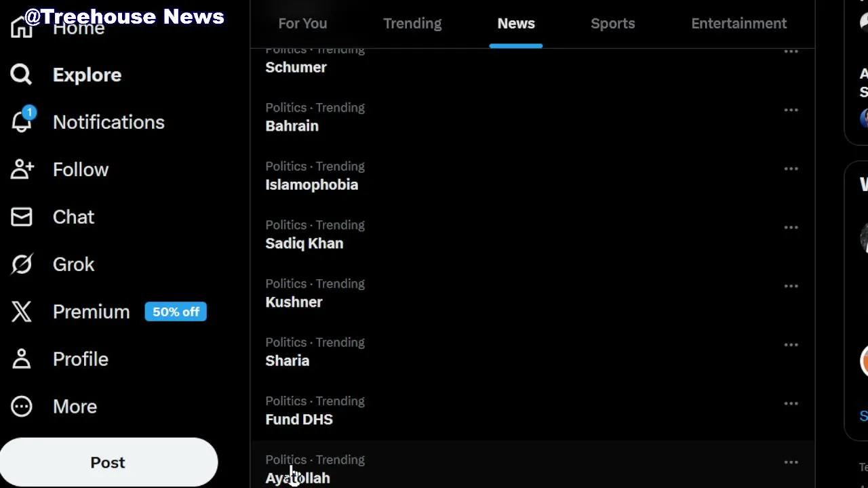This screenshot has width=868, height=488.
Task: Open the Chat envelope icon
Action: (21, 217)
